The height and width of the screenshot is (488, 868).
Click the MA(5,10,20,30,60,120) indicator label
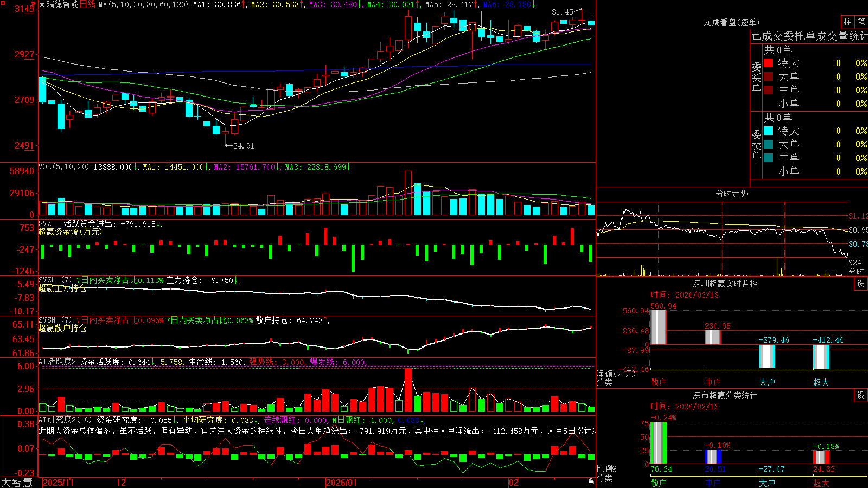point(143,4)
